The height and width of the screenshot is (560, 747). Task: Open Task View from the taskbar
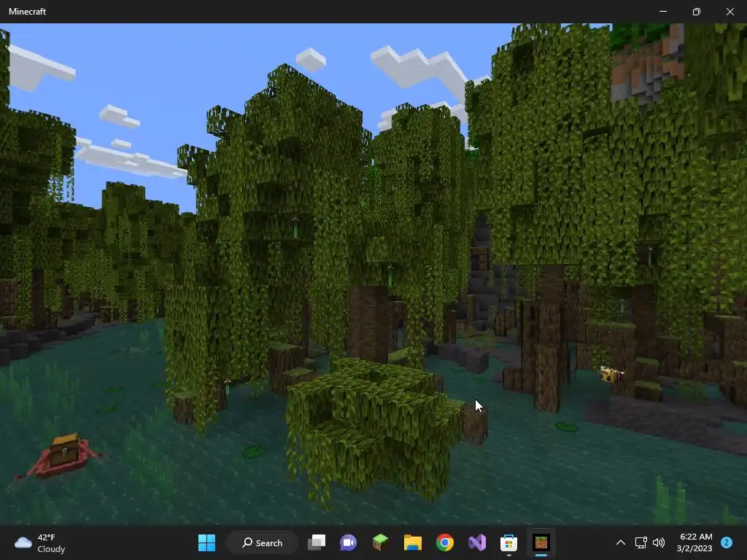pos(317,542)
